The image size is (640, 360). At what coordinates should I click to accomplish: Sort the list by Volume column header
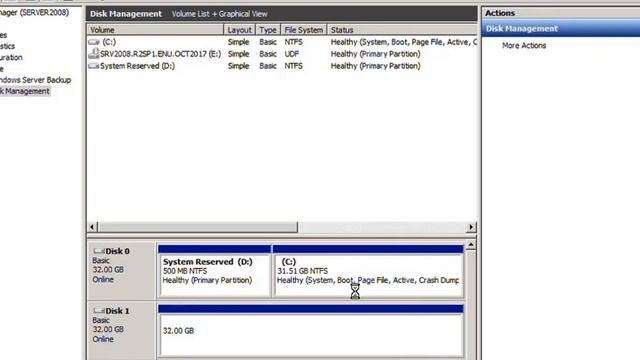point(155,30)
